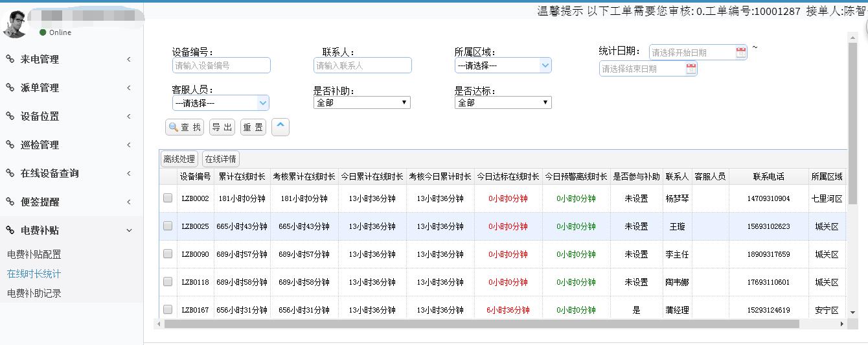Click phone number 15293124619
This screenshot has width=868, height=345.
tap(768, 310)
